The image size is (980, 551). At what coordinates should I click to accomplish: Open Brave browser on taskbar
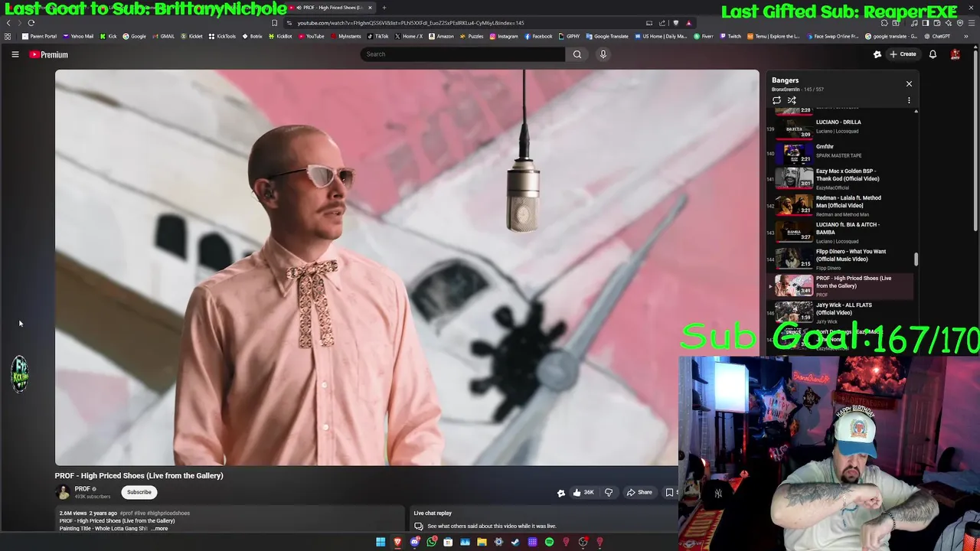pos(397,542)
